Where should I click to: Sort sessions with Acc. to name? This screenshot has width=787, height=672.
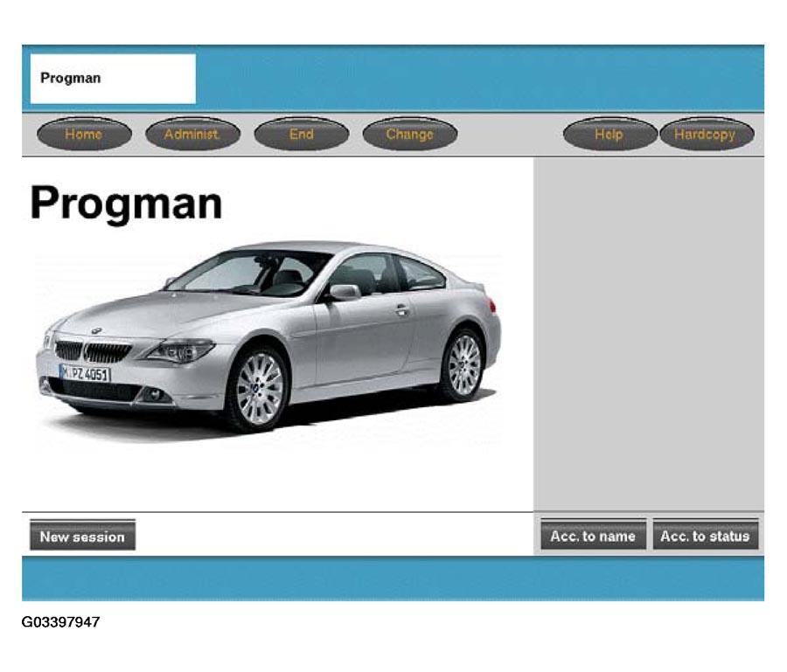coord(593,536)
